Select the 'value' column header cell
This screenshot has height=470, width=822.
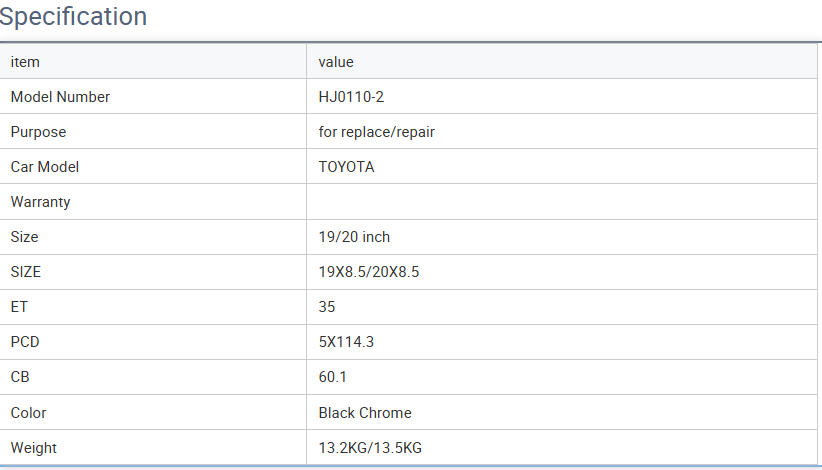point(336,62)
